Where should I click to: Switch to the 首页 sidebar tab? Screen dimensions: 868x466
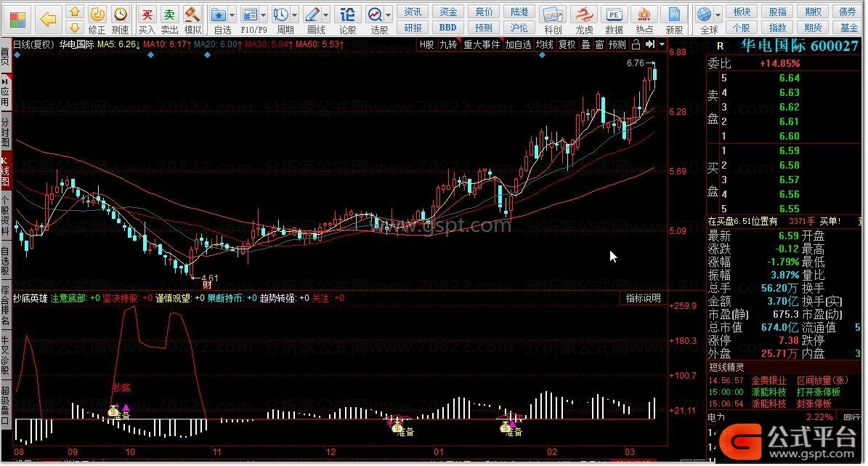point(5,57)
